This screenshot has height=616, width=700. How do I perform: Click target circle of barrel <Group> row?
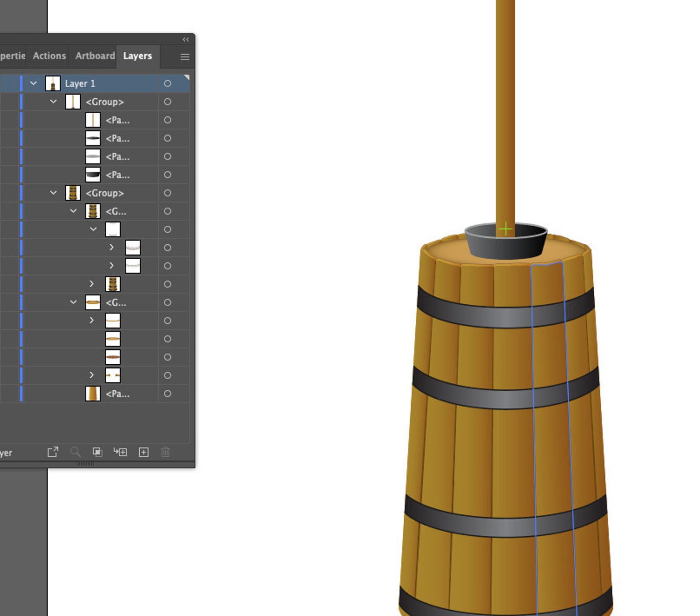tap(168, 193)
